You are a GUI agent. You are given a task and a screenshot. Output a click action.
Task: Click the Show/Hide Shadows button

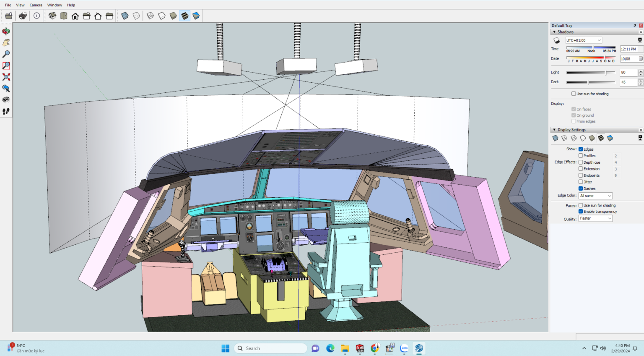556,41
